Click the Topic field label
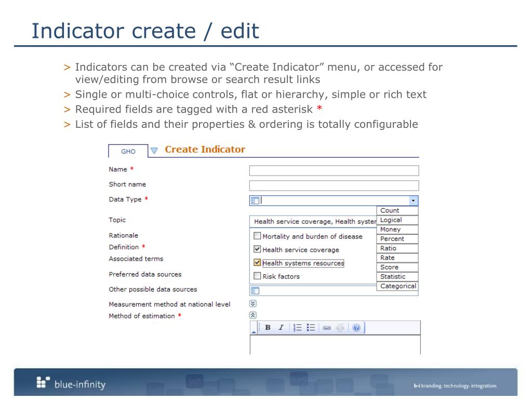532x399 pixels. click(117, 220)
